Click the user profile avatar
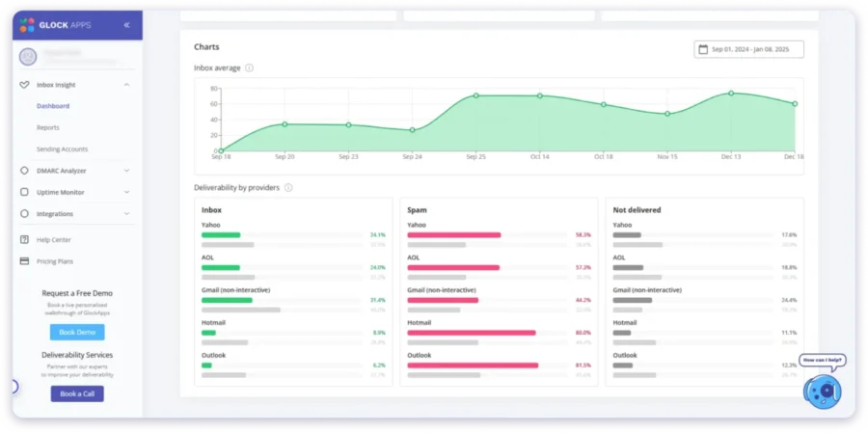This screenshot has height=433, width=868. tap(27, 57)
